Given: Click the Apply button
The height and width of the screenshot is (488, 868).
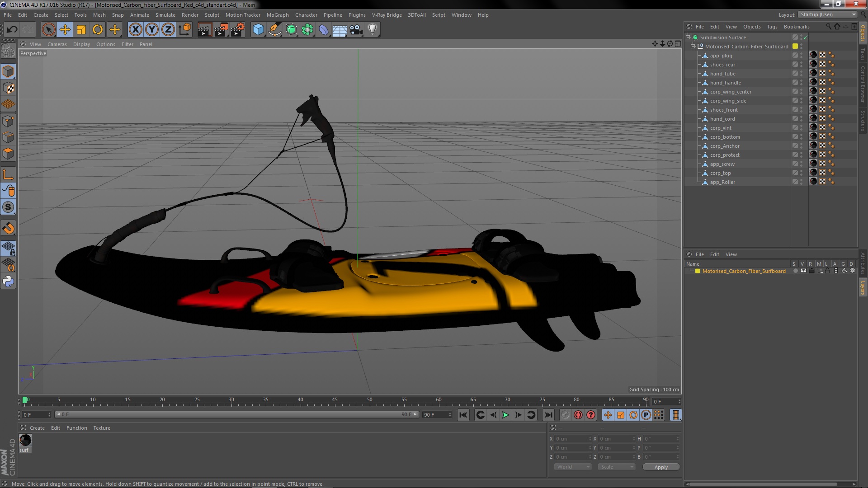Looking at the screenshot, I should coord(661,467).
